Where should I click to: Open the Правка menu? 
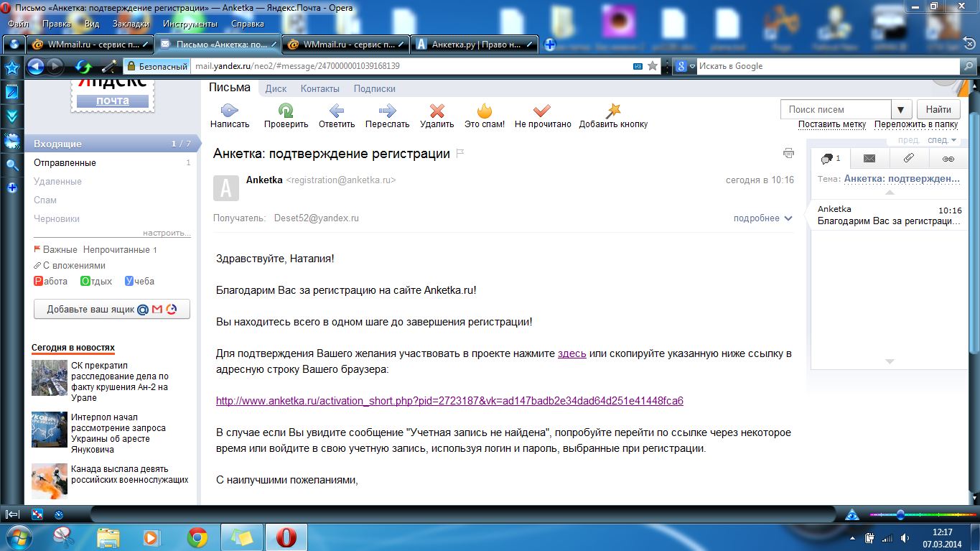[x=57, y=24]
